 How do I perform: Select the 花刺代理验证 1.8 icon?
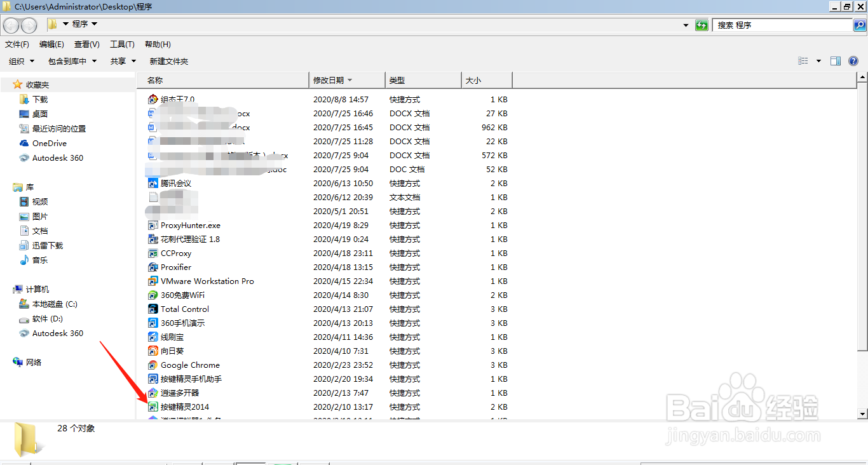click(x=153, y=239)
